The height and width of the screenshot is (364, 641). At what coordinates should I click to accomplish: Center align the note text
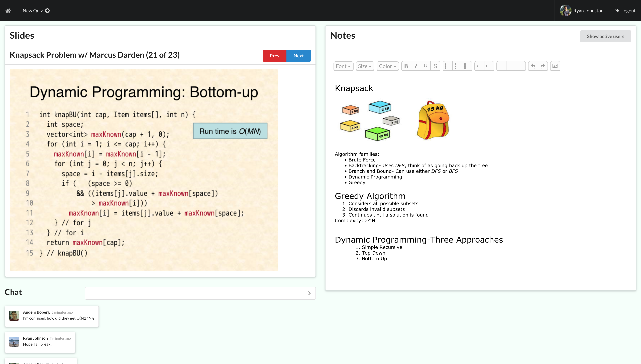pyautogui.click(x=511, y=66)
